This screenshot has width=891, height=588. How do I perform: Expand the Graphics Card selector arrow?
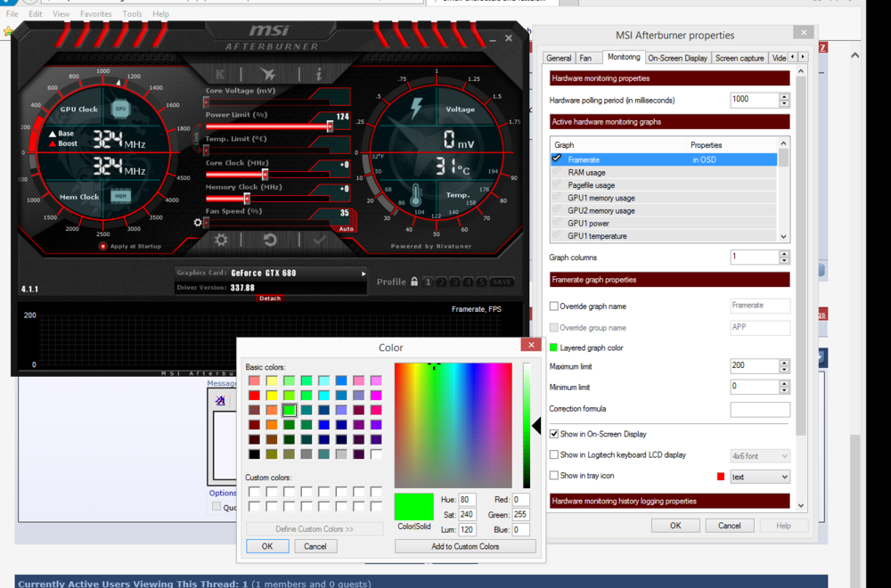[364, 274]
